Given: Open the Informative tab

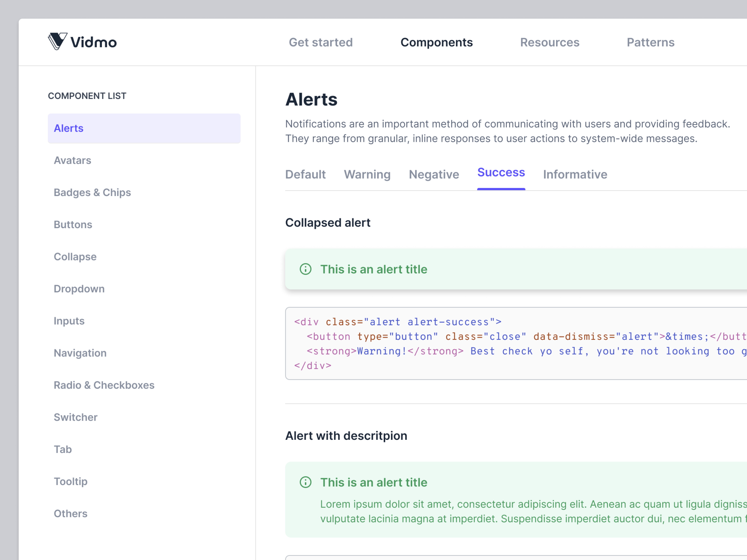Looking at the screenshot, I should click(575, 175).
